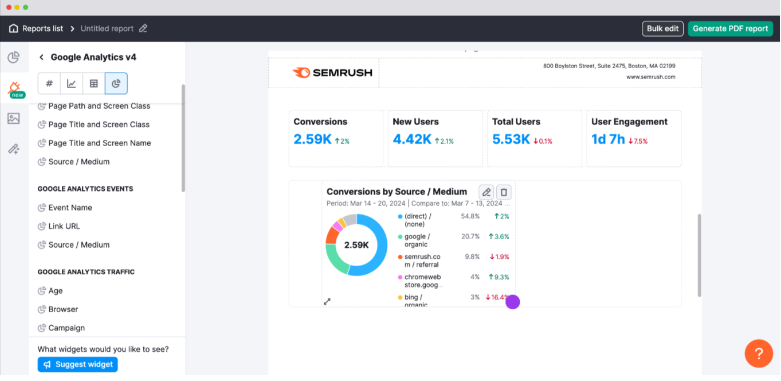Click the Suggest widget button
Viewport: 781px width, 381px height.
pyautogui.click(x=78, y=365)
